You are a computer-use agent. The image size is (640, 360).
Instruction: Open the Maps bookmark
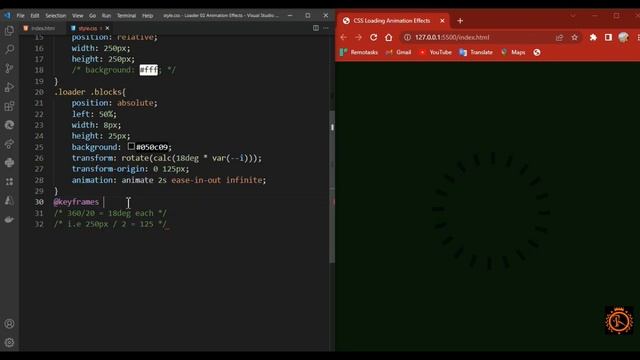pyautogui.click(x=513, y=52)
